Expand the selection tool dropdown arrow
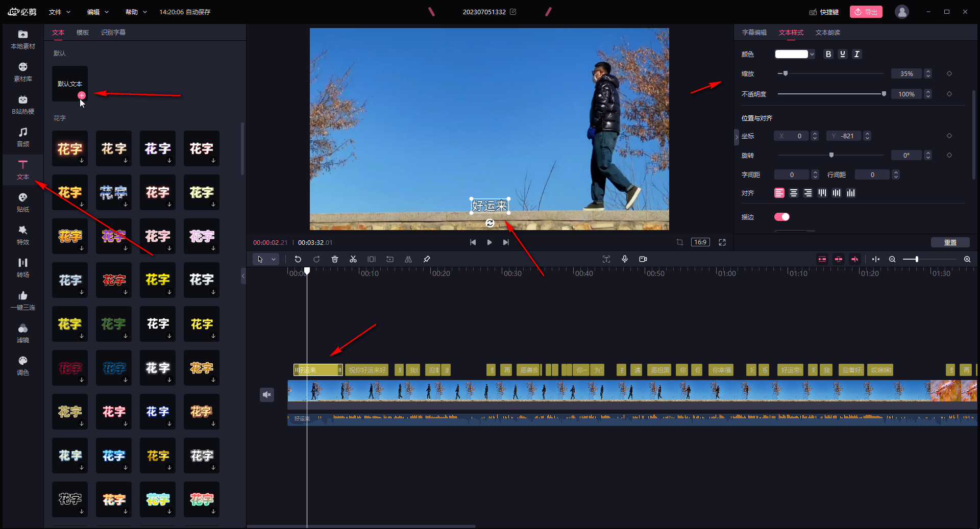 click(274, 259)
